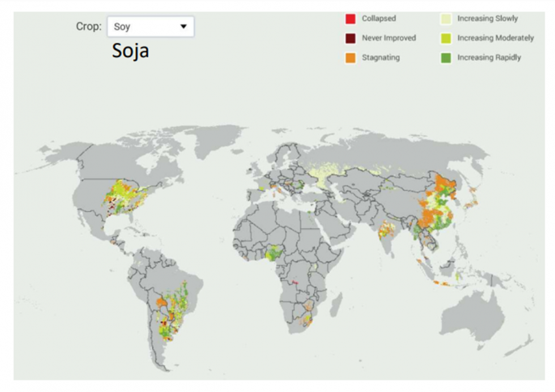The width and height of the screenshot is (555, 392).
Task: Click the Increasing Rapidly green swatch
Action: click(x=446, y=58)
